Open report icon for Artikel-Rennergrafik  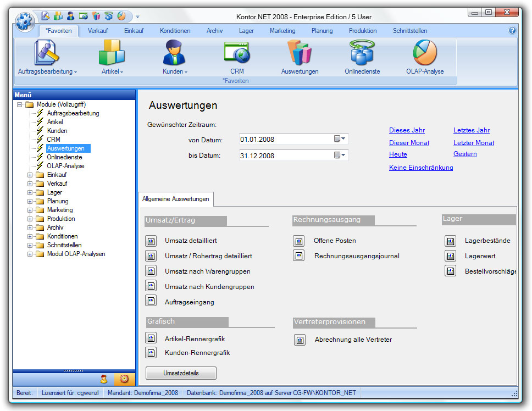[151, 338]
